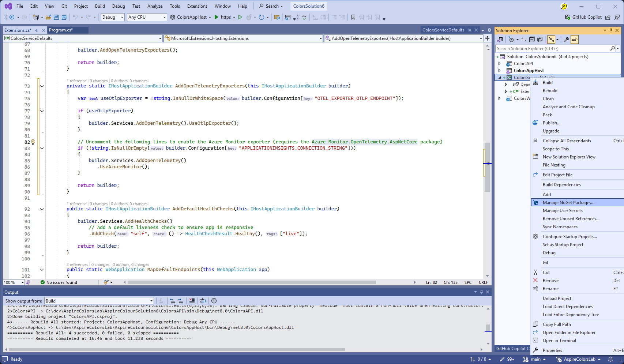Click the Hot Reload refresh icon
624x364 pixels.
261,17
